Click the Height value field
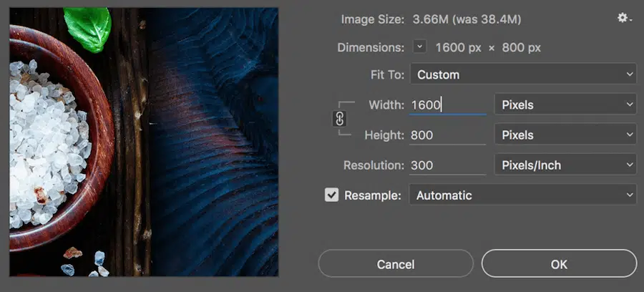The height and width of the screenshot is (292, 644). [447, 135]
